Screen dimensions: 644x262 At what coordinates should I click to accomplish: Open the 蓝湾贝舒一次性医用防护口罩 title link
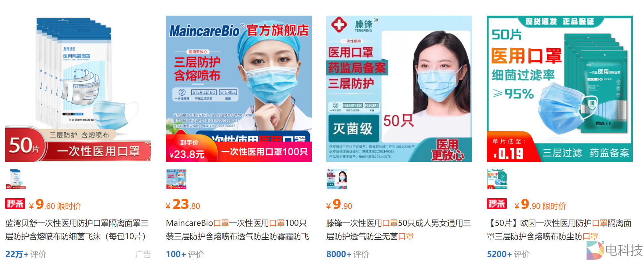click(77, 230)
